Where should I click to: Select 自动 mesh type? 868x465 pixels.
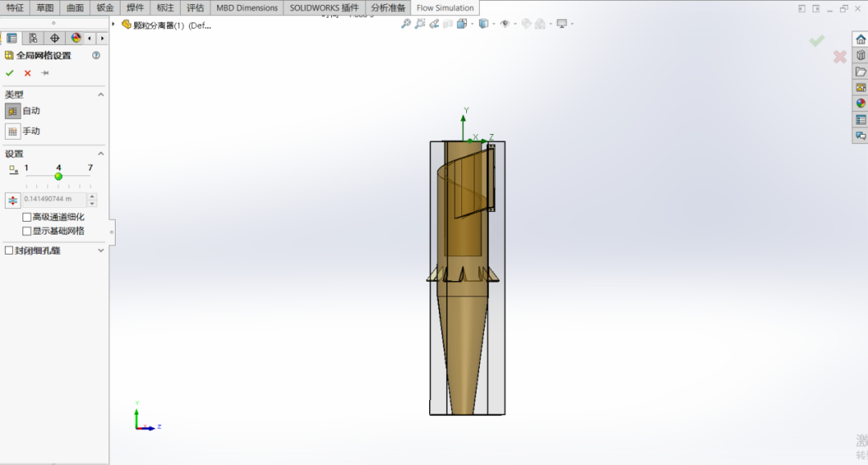click(13, 111)
